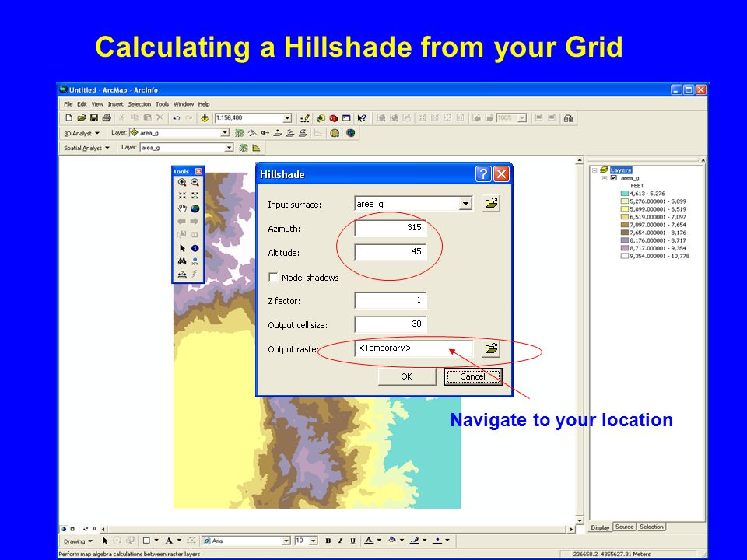Open the Selection menu
747x560 pixels.
click(x=139, y=104)
